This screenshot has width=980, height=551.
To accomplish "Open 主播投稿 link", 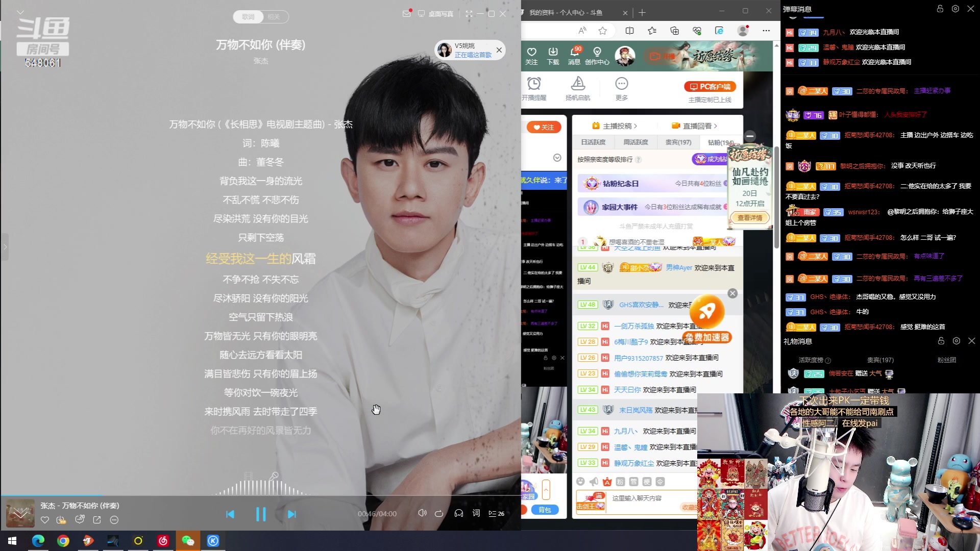I will (x=615, y=126).
